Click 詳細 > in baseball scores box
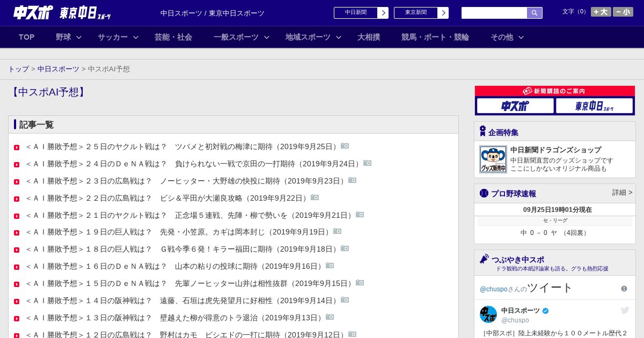This screenshot has height=338, width=644. (623, 193)
